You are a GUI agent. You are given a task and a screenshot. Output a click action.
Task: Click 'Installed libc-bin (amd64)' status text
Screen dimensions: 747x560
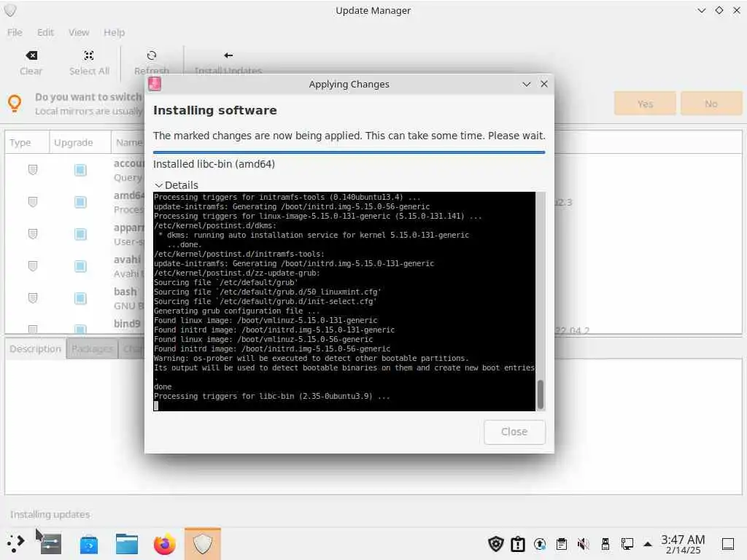pos(214,164)
